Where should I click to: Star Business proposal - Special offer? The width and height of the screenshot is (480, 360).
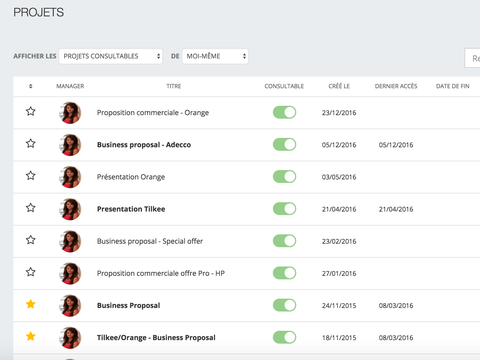pos(31,240)
